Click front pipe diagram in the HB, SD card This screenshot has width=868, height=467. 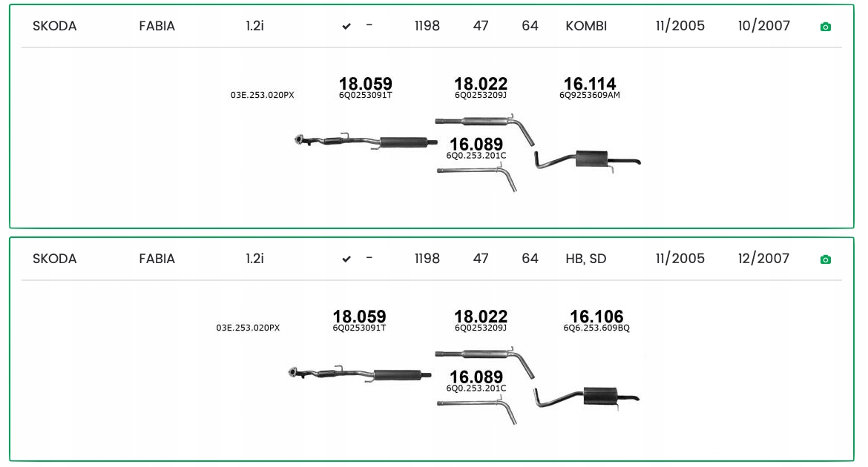click(x=359, y=374)
